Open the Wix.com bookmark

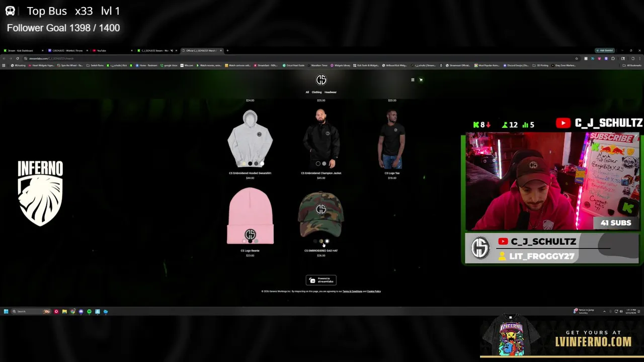click(187, 65)
